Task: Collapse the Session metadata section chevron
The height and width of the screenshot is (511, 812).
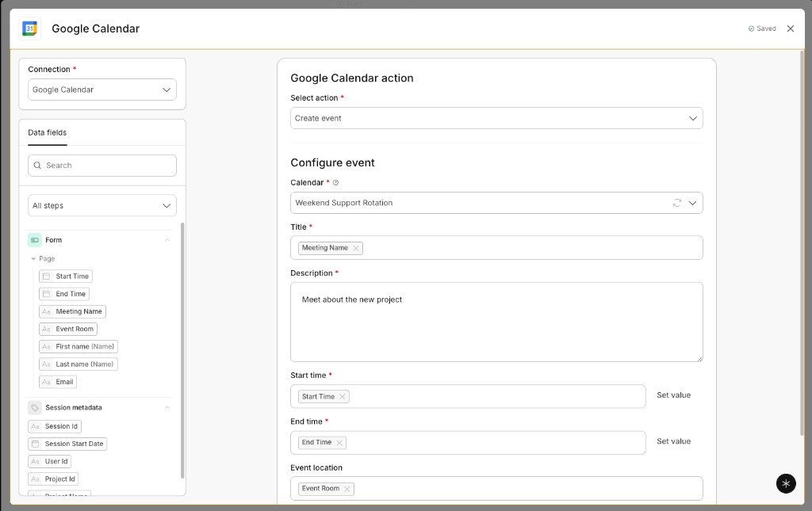Action: 167,407
